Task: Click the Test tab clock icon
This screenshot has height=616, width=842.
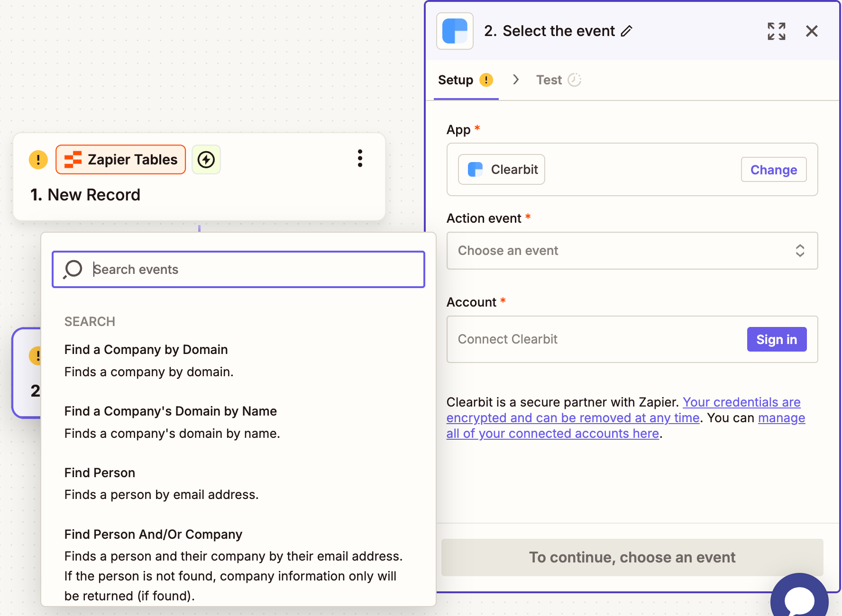Action: tap(575, 80)
